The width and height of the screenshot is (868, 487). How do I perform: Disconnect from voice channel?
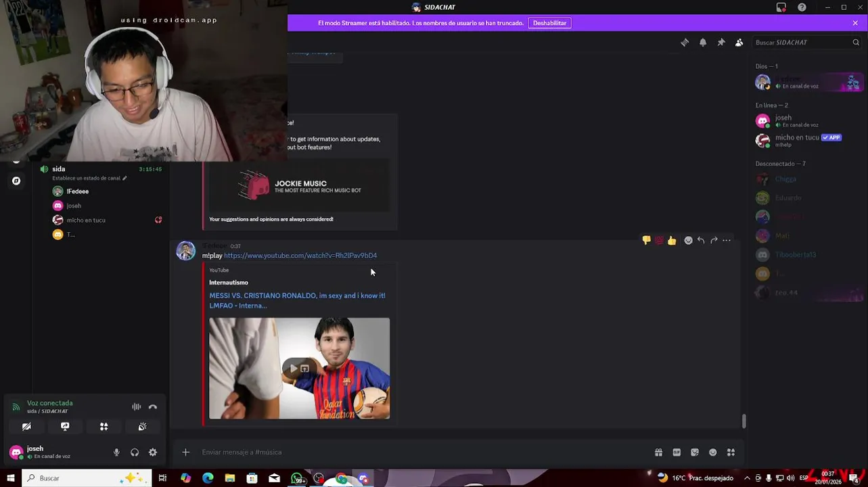[x=153, y=407]
